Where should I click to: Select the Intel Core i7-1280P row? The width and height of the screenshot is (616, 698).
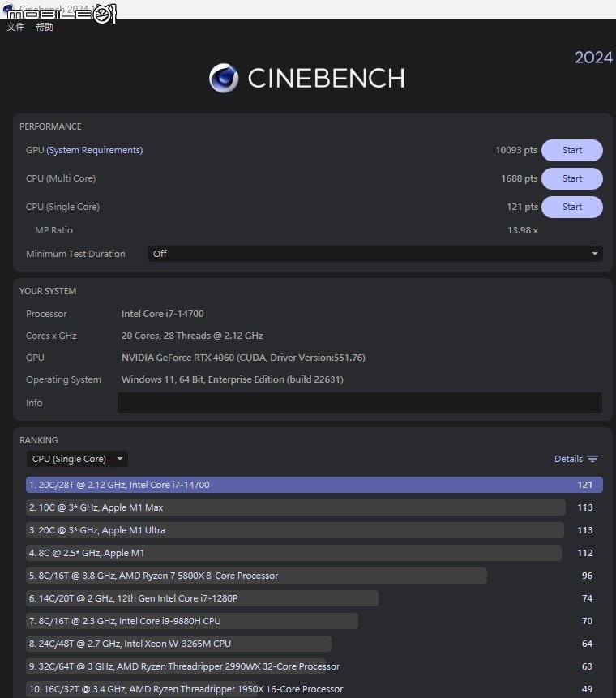(x=314, y=598)
